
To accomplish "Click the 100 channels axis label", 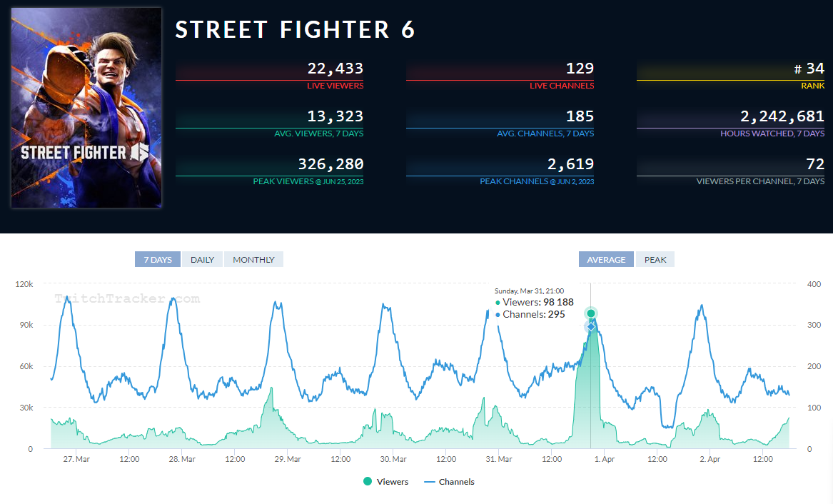I will (x=814, y=408).
